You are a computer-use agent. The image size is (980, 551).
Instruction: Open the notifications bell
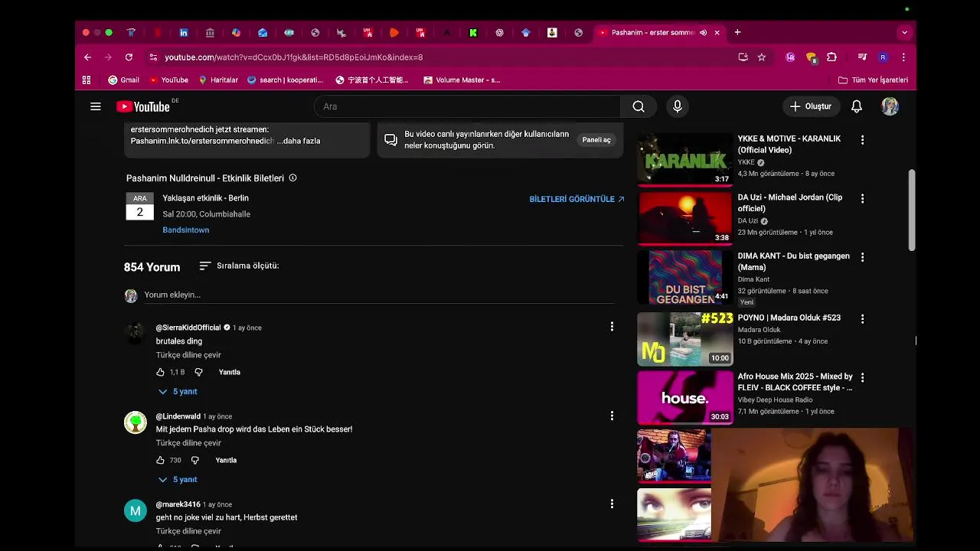point(857,106)
